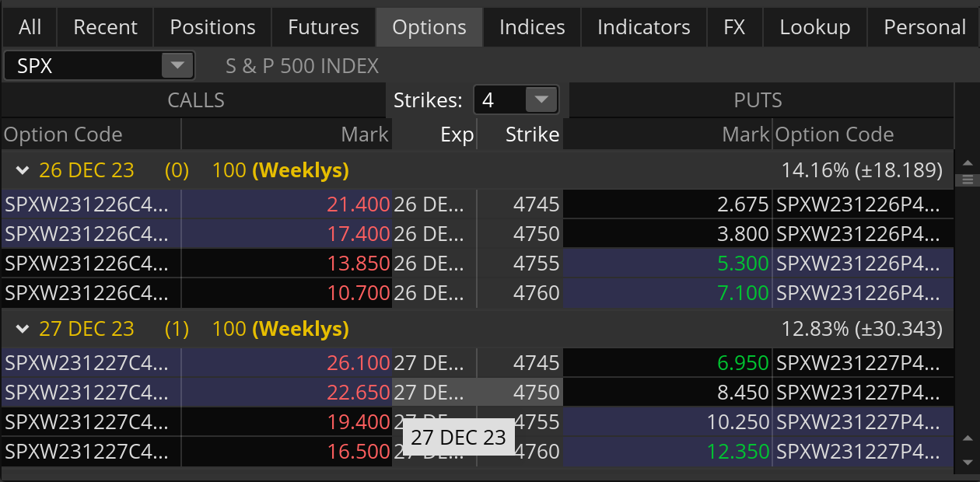Select call mark 10.700
Viewport: 980px width, 482px height.
pos(359,293)
